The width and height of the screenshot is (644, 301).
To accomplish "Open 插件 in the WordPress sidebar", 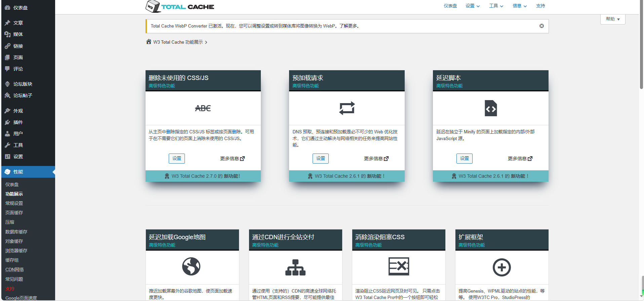I will (18, 122).
